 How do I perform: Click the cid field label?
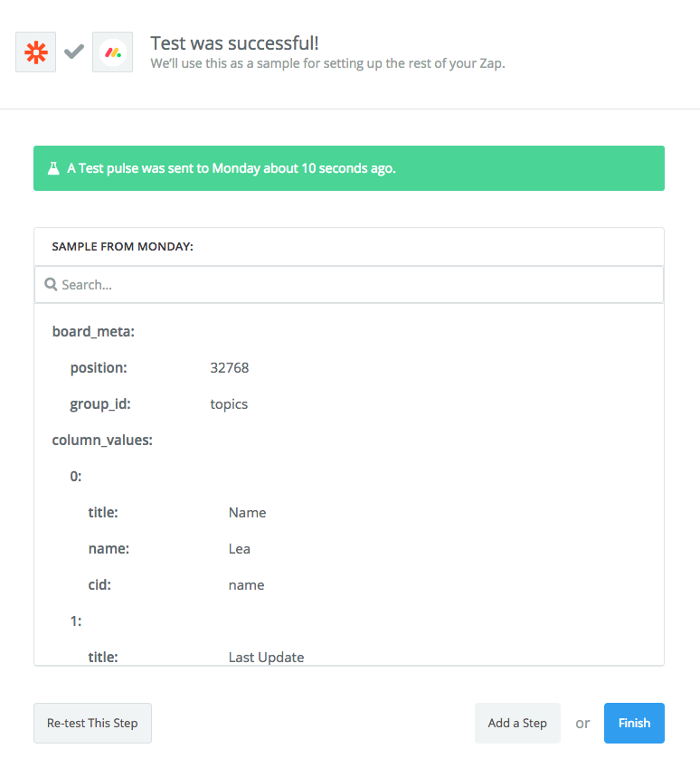[99, 585]
